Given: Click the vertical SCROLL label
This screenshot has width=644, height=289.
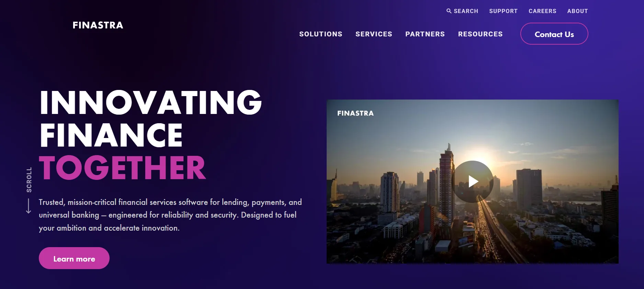Looking at the screenshot, I should point(29,180).
